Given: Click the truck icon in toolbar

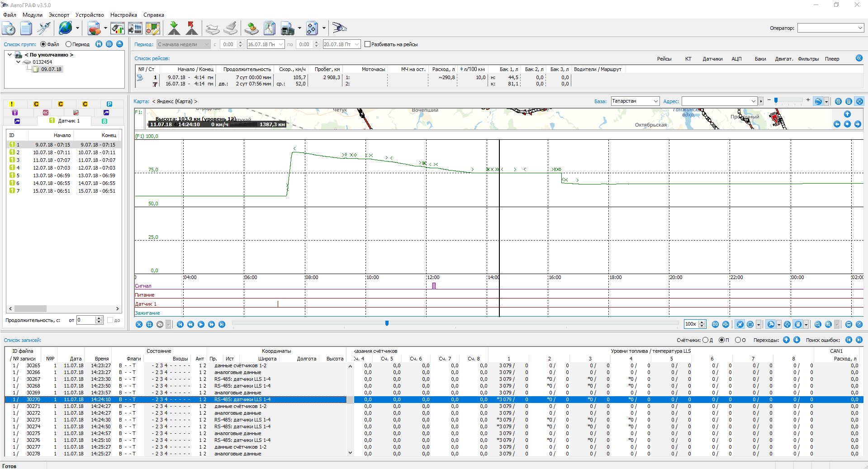Looking at the screenshot, I should (287, 28).
